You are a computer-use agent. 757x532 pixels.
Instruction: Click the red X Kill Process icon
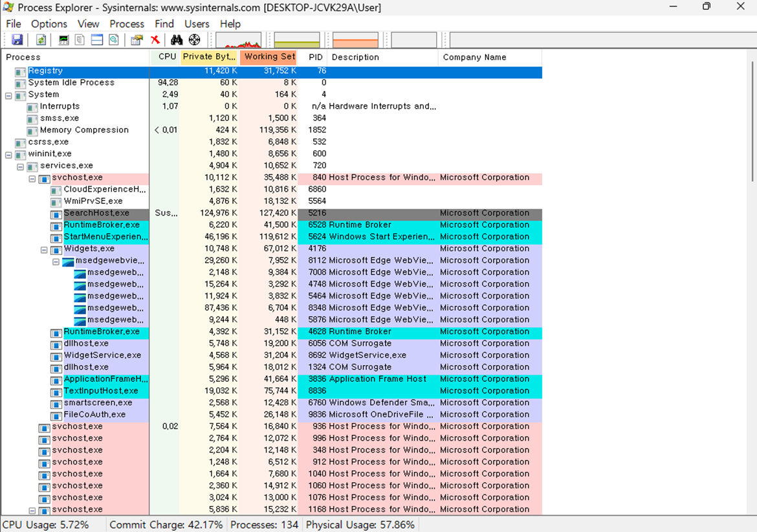[155, 40]
